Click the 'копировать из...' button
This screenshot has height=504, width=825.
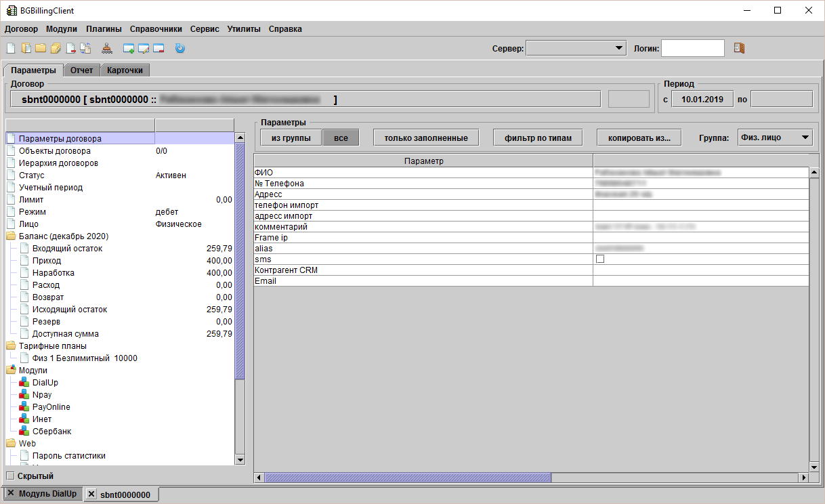tap(639, 138)
